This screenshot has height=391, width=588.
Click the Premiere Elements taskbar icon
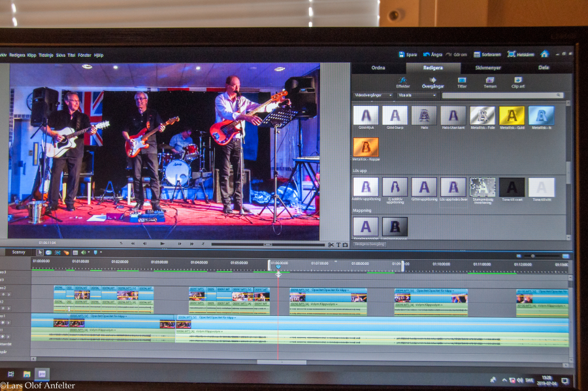[x=42, y=374]
